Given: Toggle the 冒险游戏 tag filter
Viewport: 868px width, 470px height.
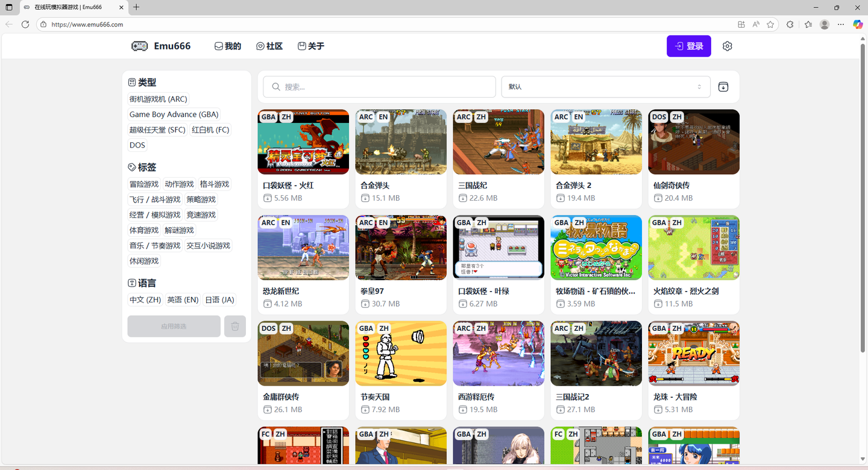Looking at the screenshot, I should tap(144, 184).
